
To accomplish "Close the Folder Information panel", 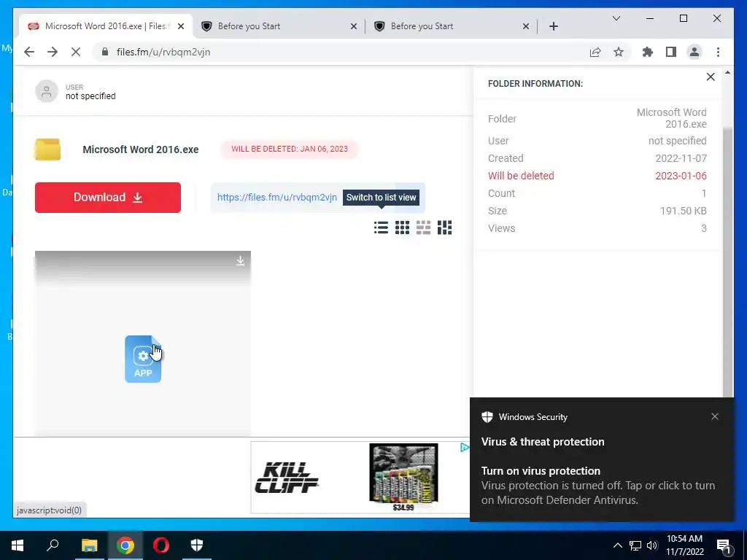I will (x=711, y=77).
